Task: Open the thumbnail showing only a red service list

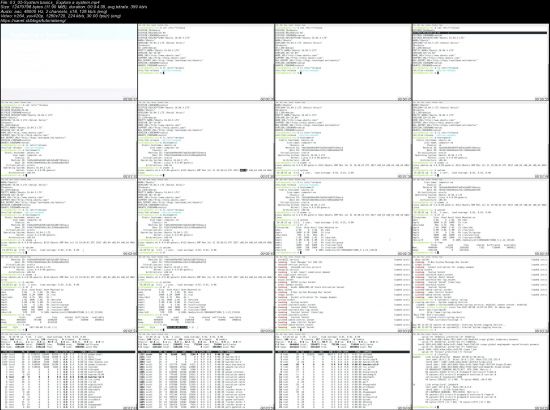Action: [x=343, y=294]
